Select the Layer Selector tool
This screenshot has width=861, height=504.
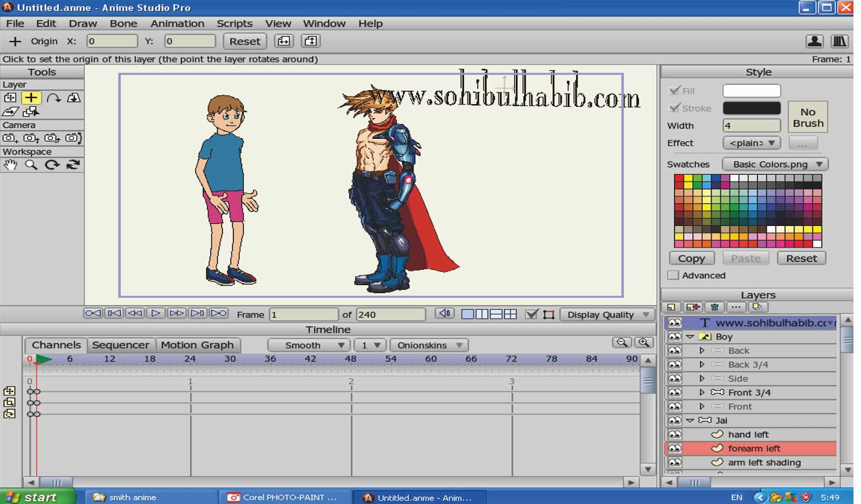tap(31, 111)
